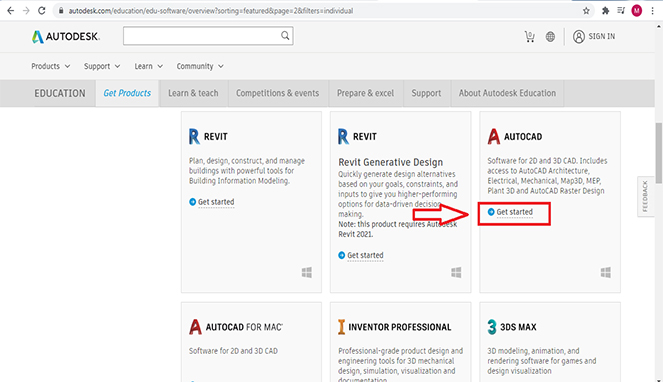
Task: Click the Revit logo in Generative Design card
Action: (343, 137)
